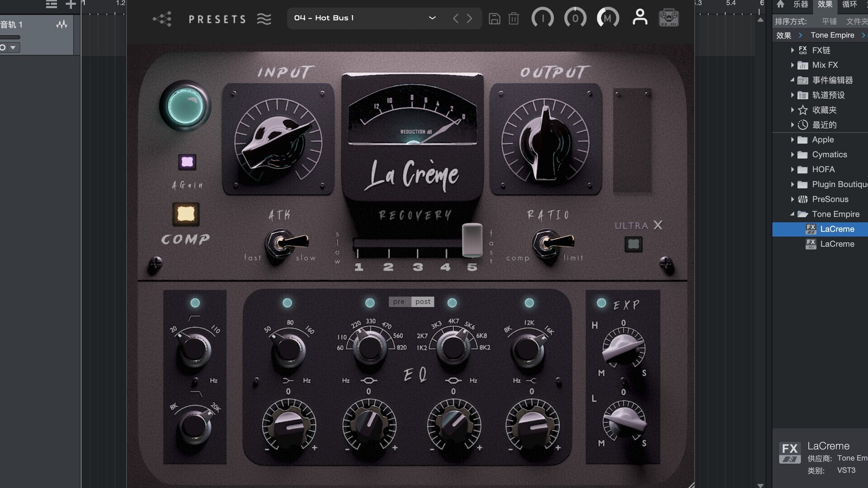
Task: Expand the HOFA vendor folder
Action: [792, 169]
